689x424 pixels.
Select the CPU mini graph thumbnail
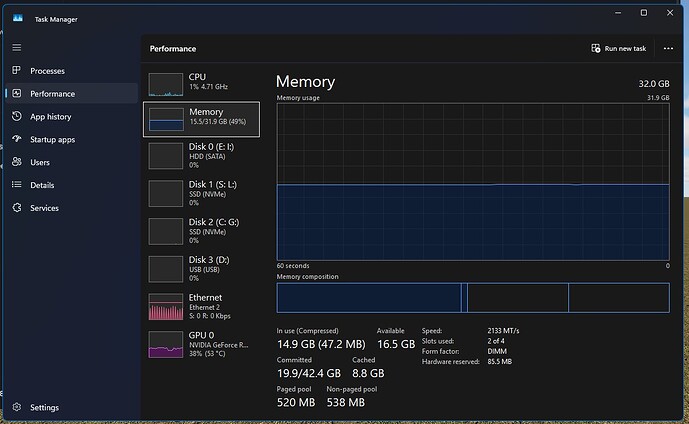point(166,84)
